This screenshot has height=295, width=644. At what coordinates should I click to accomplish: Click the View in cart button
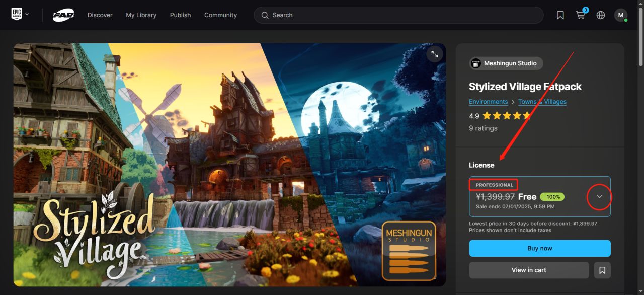click(x=529, y=270)
